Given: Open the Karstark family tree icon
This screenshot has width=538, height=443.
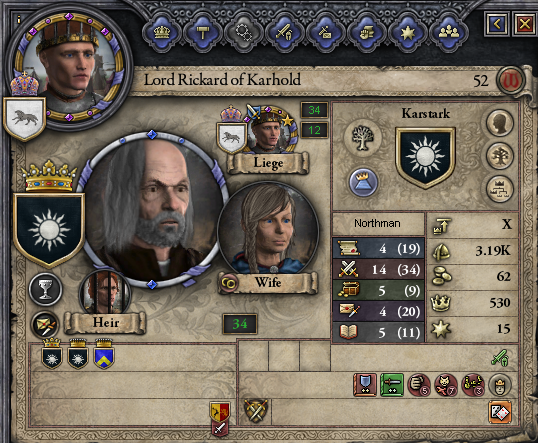Looking at the screenshot, I should 363,138.
